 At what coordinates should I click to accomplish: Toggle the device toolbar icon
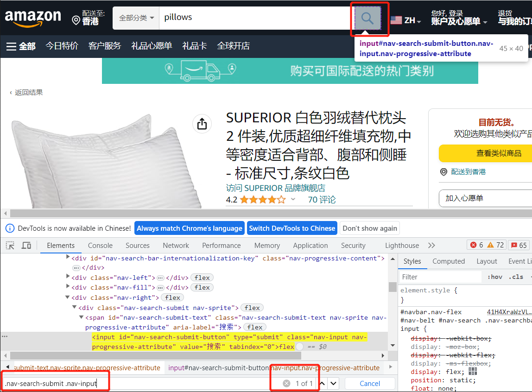[26, 246]
